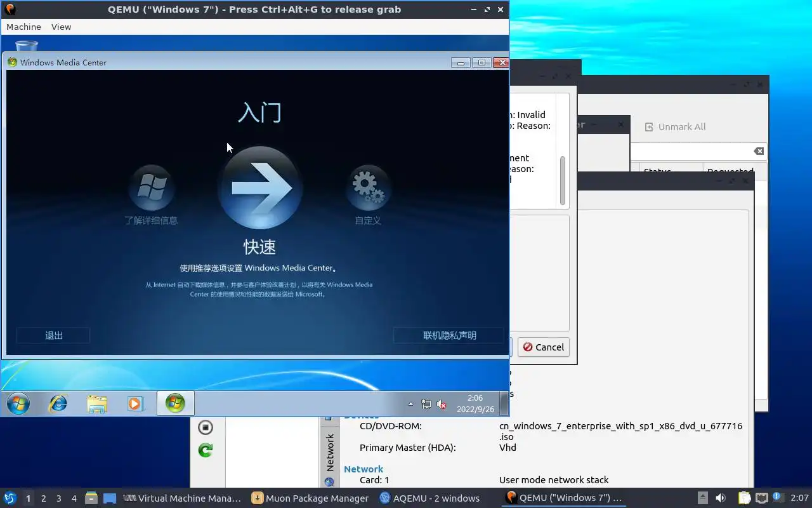Click the big Express arrow button (快速)

(x=259, y=187)
